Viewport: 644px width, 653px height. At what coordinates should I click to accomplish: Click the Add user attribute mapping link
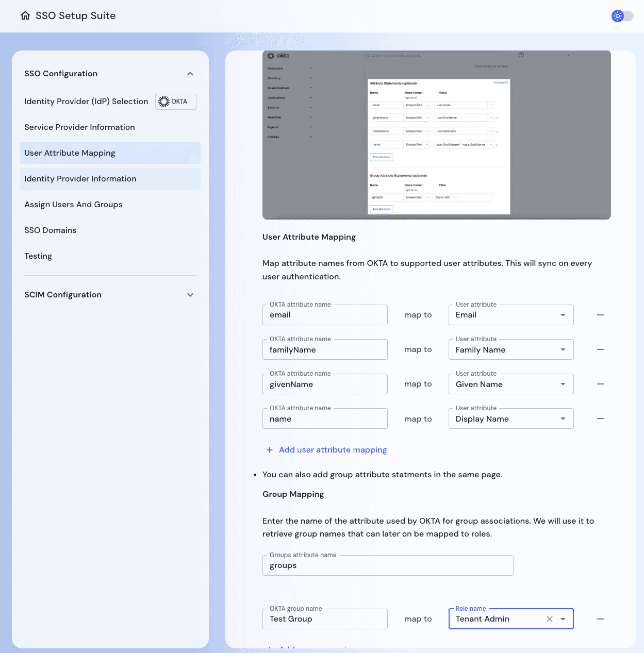tap(333, 449)
